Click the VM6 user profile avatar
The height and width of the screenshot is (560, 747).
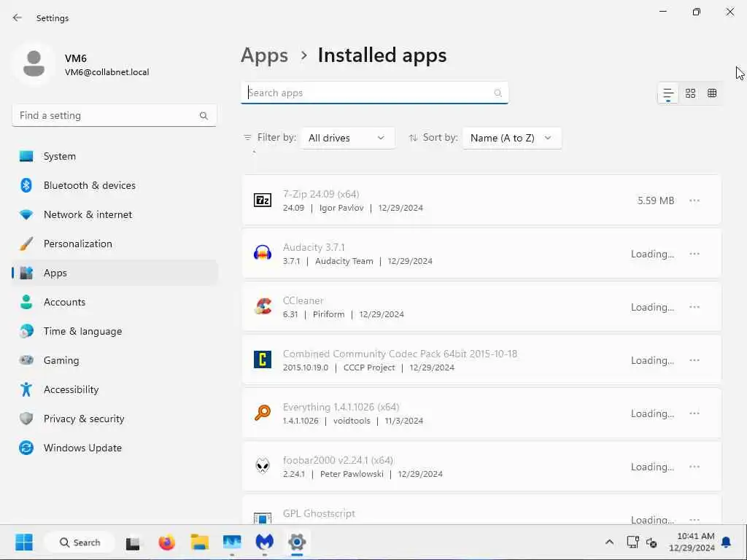[x=34, y=64]
